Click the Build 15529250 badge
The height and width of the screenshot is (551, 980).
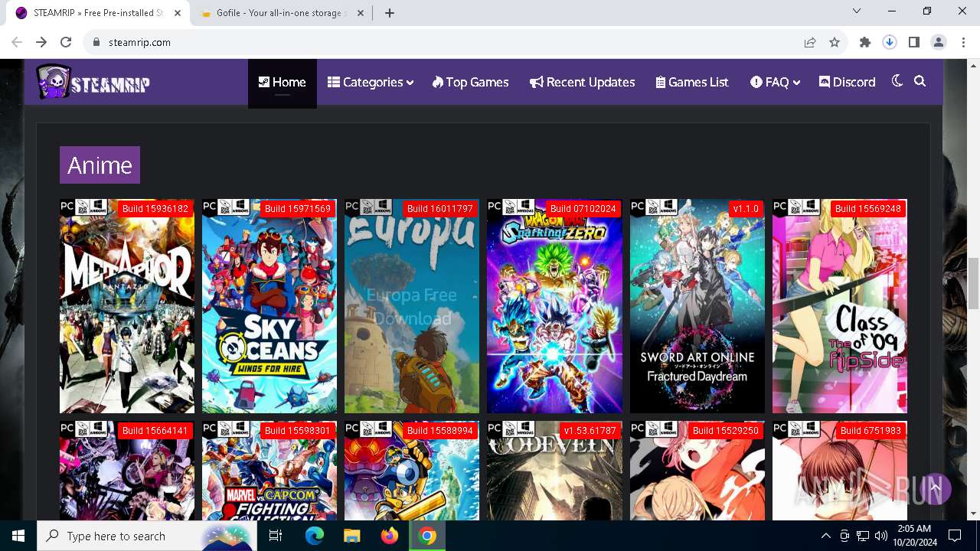coord(725,431)
